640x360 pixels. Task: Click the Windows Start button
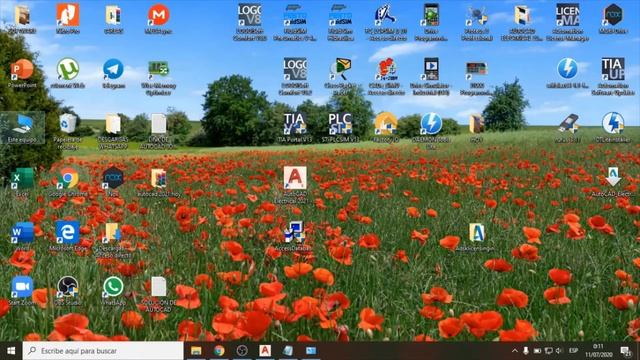[11, 351]
